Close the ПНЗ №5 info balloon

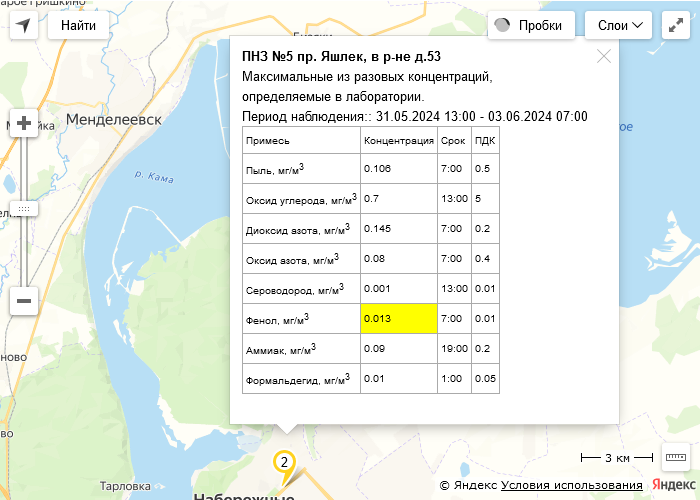(x=604, y=56)
